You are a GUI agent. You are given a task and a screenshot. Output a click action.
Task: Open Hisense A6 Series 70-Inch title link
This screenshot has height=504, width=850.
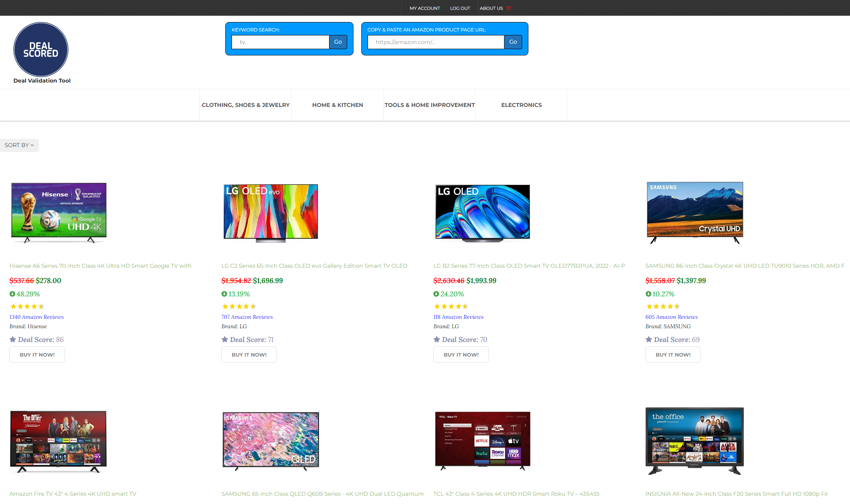click(100, 266)
